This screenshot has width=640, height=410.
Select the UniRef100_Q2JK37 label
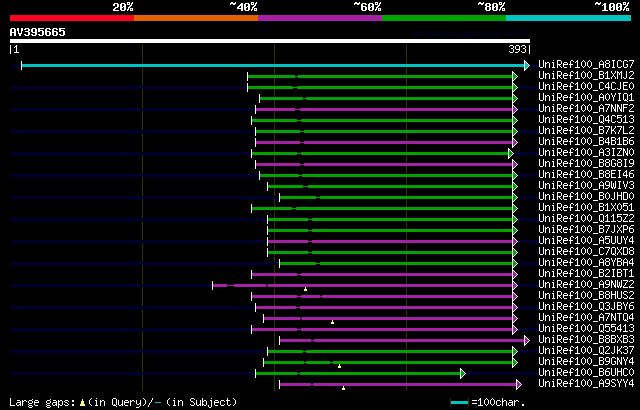click(x=586, y=350)
